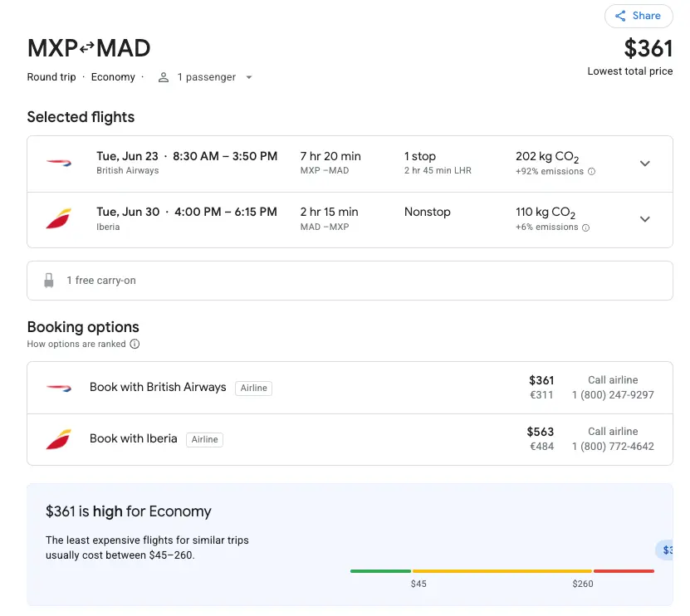Screen dimensions: 690x616
Task: Click the MXP–MAD route heading
Action: [89, 48]
